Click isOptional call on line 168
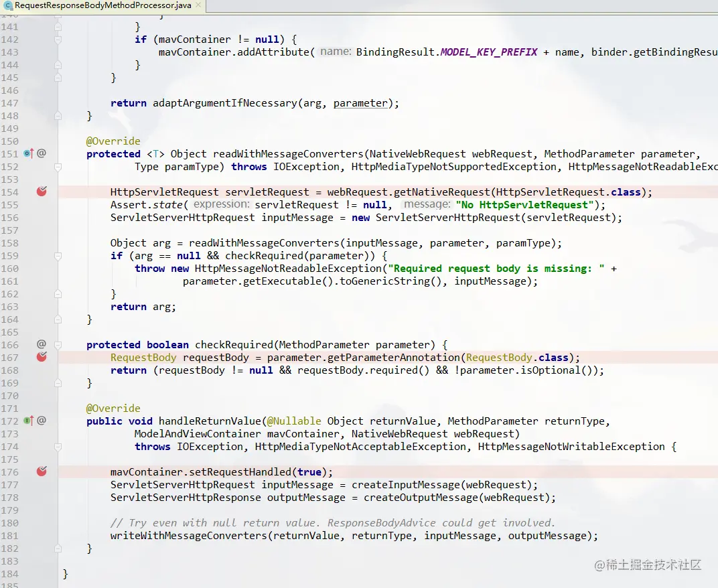Viewport: 718px width, 588px height. pos(551,370)
